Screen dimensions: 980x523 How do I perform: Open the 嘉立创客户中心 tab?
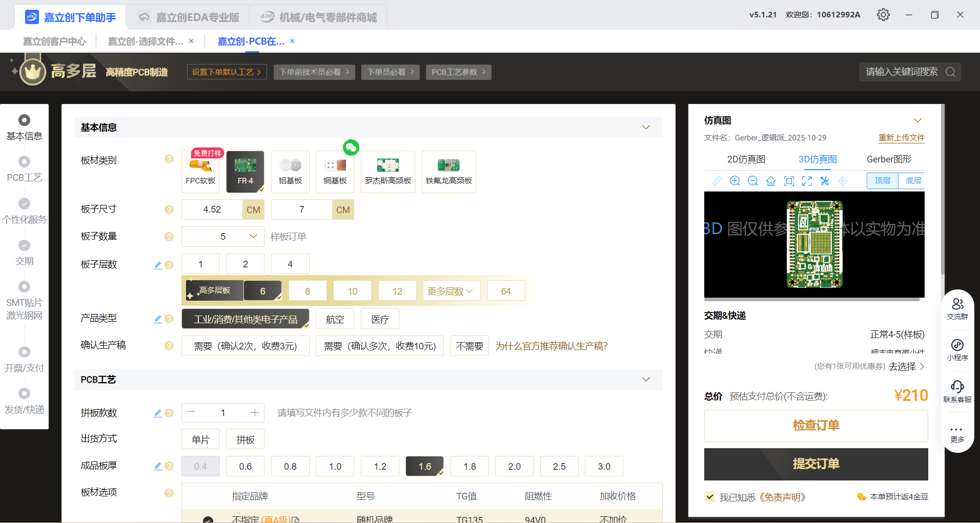(54, 41)
